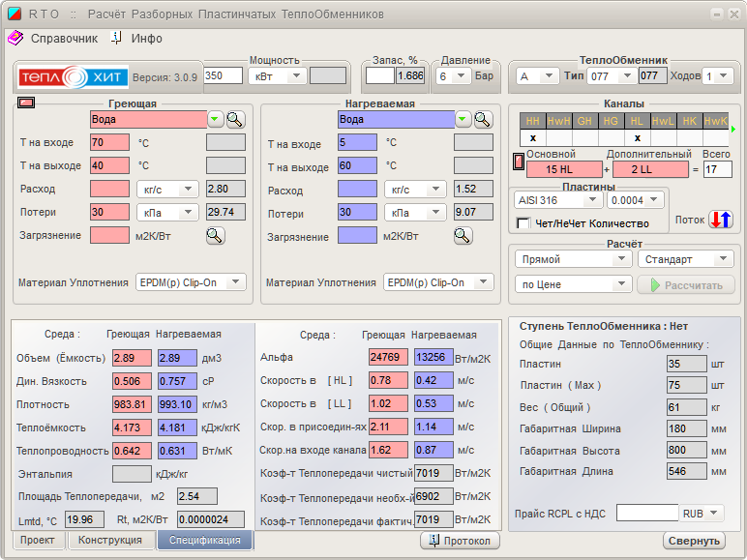This screenshot has width=747, height=560.
Task: Search Нагреваемая fluid with magnifier
Action: coord(483,119)
